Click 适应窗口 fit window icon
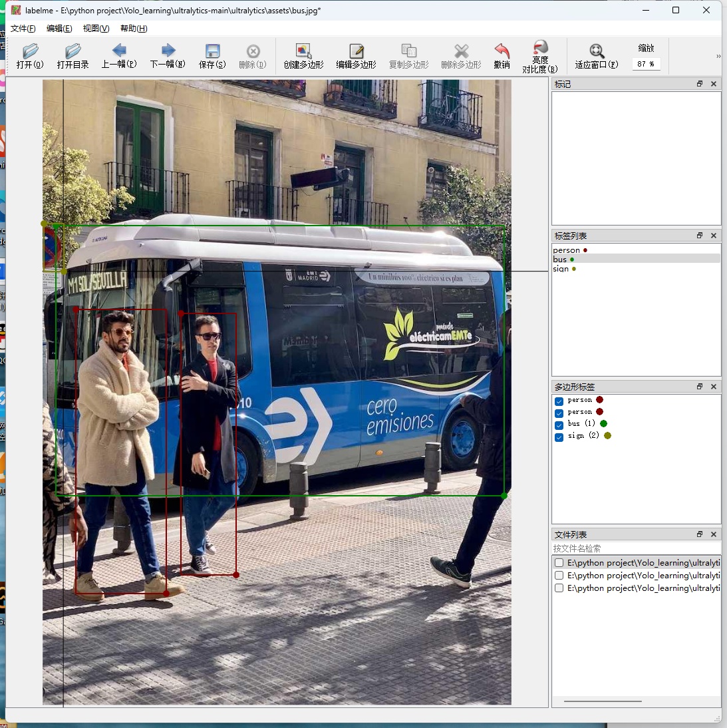The height and width of the screenshot is (728, 727). point(597,56)
